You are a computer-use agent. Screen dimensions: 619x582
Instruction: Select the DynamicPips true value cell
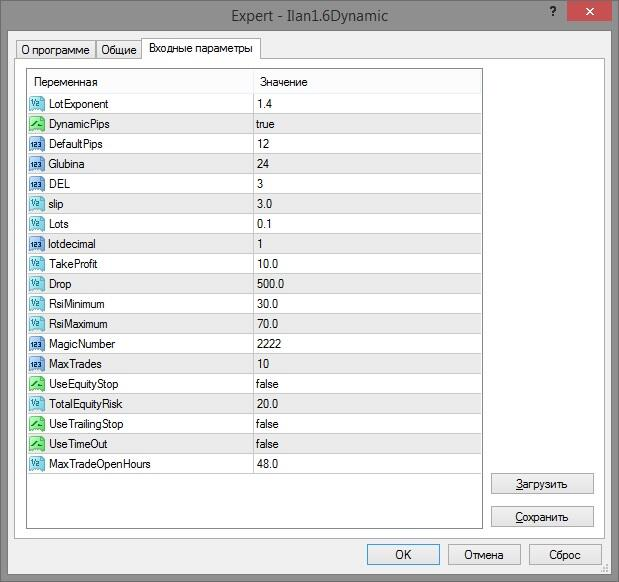click(x=367, y=124)
